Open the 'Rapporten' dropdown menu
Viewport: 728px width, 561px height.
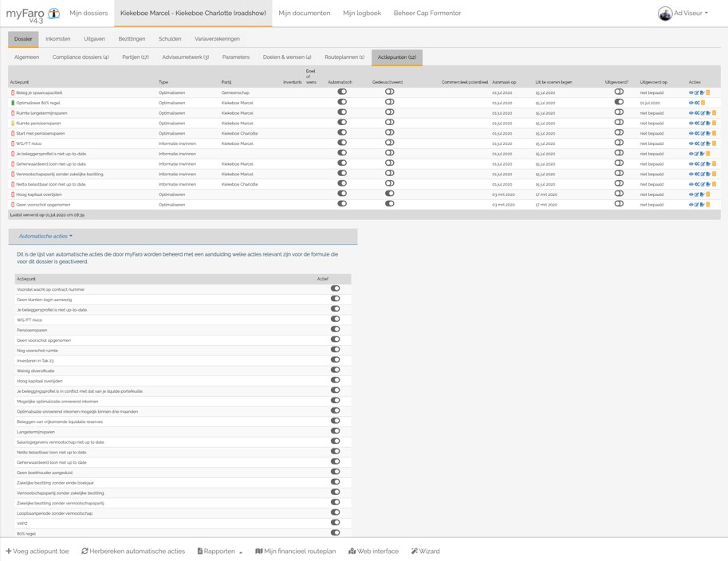[219, 551]
